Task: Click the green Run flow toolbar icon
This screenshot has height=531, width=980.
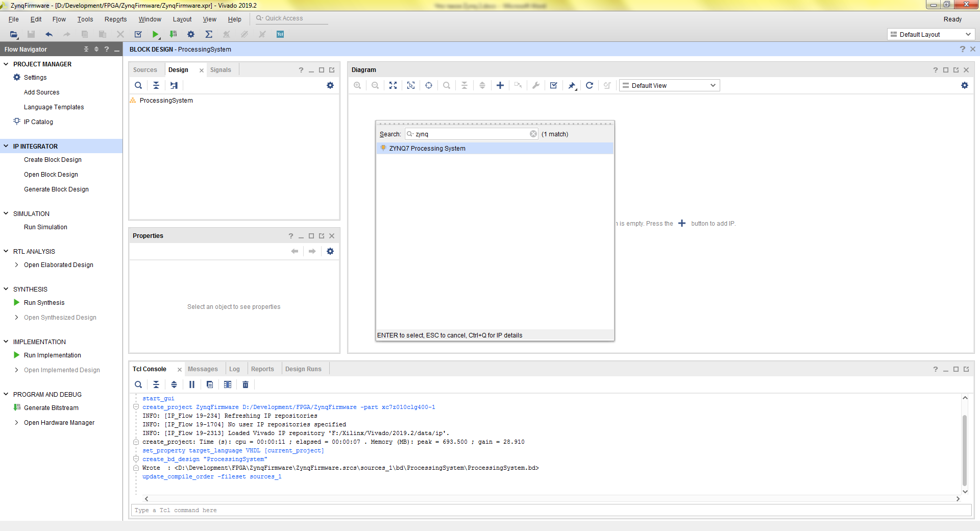Action: pyautogui.click(x=156, y=34)
